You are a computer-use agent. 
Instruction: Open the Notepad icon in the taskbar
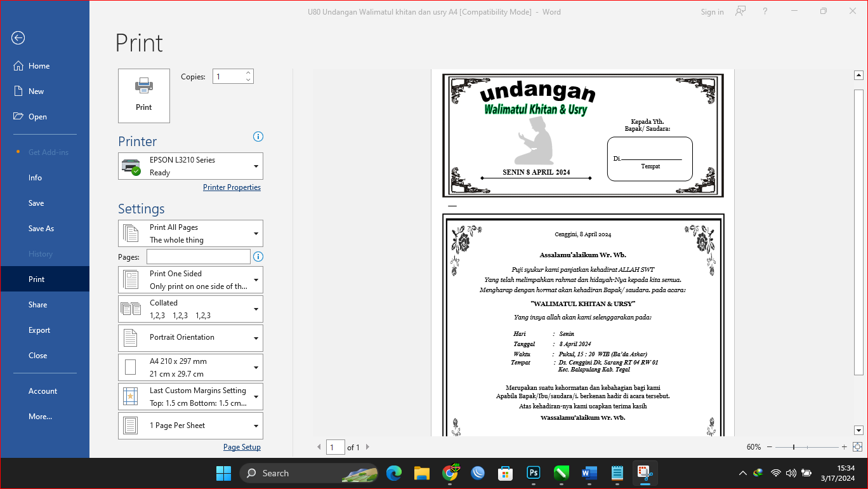point(617,473)
